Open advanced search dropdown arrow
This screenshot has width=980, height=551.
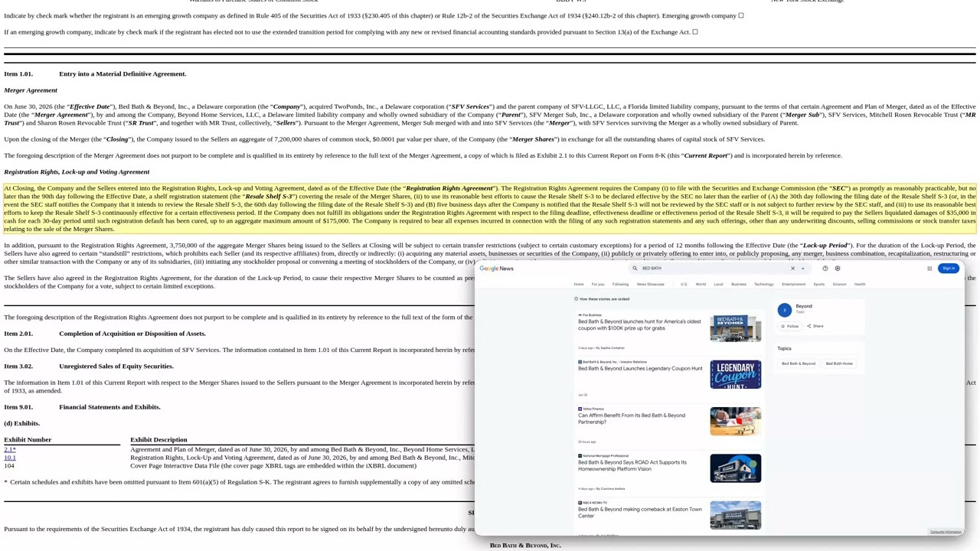point(802,269)
